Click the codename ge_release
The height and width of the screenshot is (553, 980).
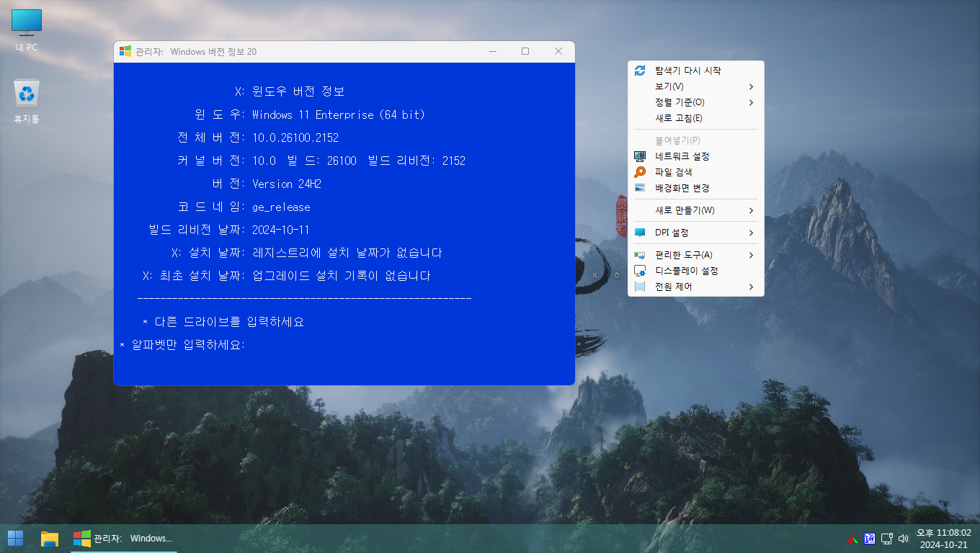tap(281, 207)
